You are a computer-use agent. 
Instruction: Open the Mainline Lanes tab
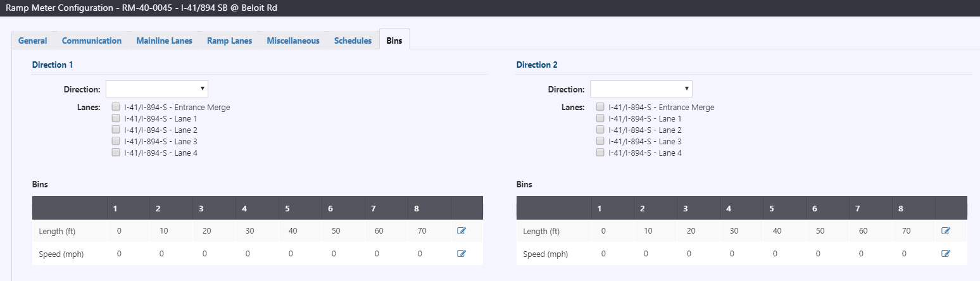tap(164, 41)
